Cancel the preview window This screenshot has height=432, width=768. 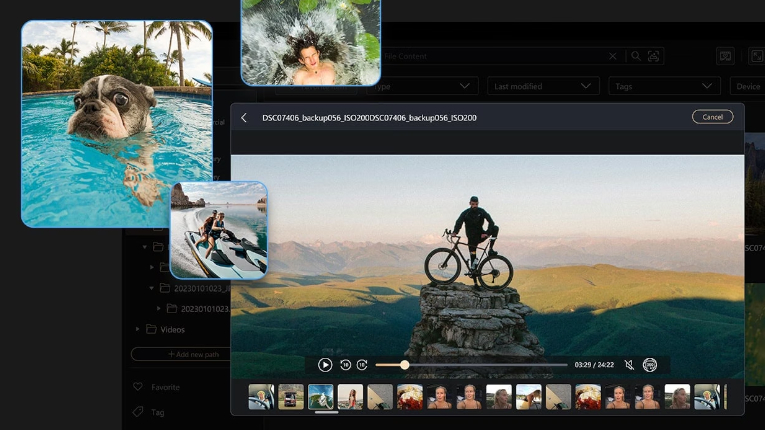[714, 117]
